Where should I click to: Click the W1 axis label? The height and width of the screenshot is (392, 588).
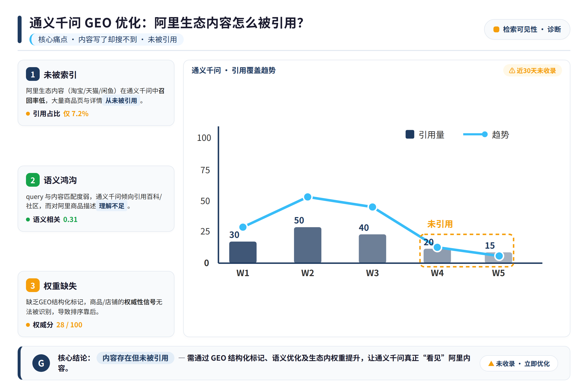[243, 273]
